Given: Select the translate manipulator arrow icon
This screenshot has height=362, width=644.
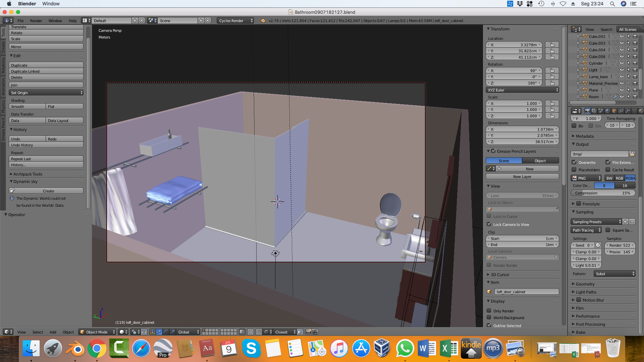Looking at the screenshot, I should (x=159, y=332).
